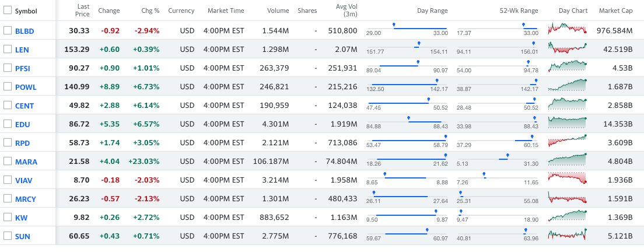The height and width of the screenshot is (252, 644).
Task: Select the VIAV row checkbox
Action: (x=8, y=180)
